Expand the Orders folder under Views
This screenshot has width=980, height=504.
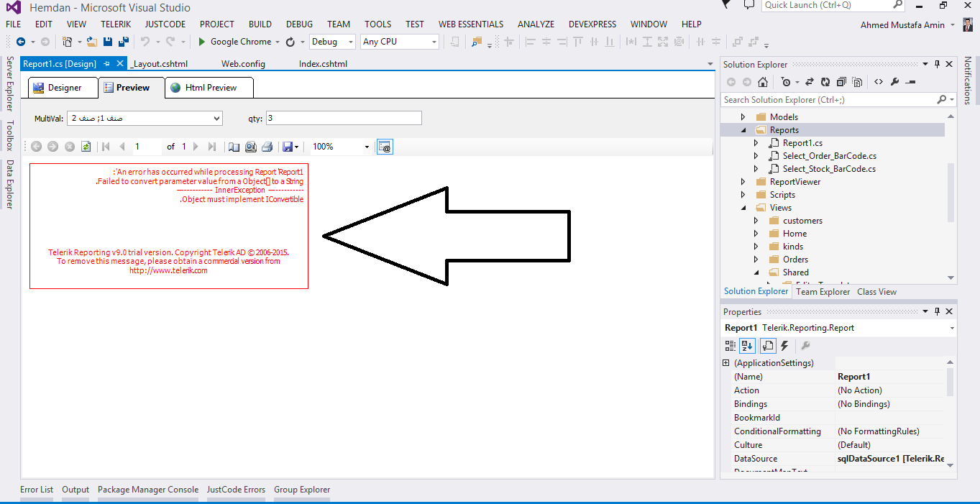(756, 260)
